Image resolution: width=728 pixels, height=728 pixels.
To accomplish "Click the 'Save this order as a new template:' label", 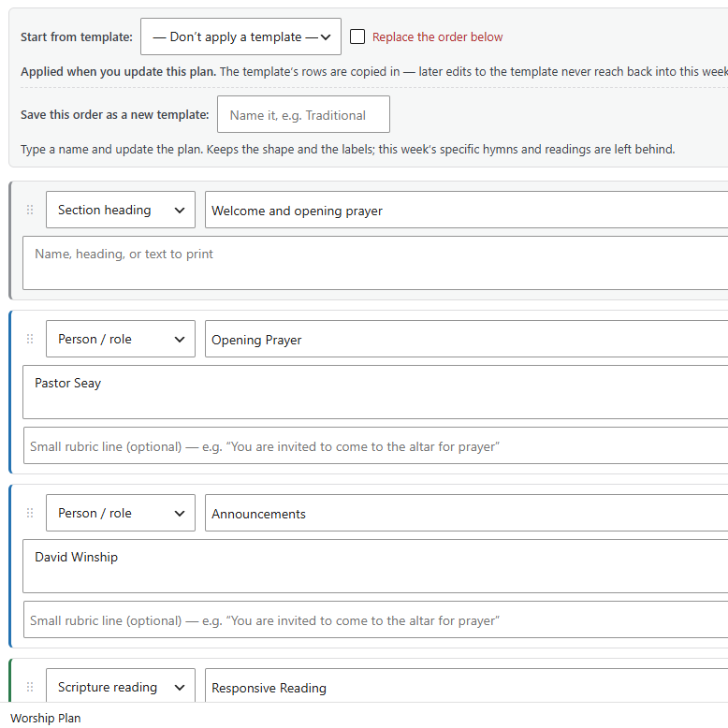I will point(115,115).
